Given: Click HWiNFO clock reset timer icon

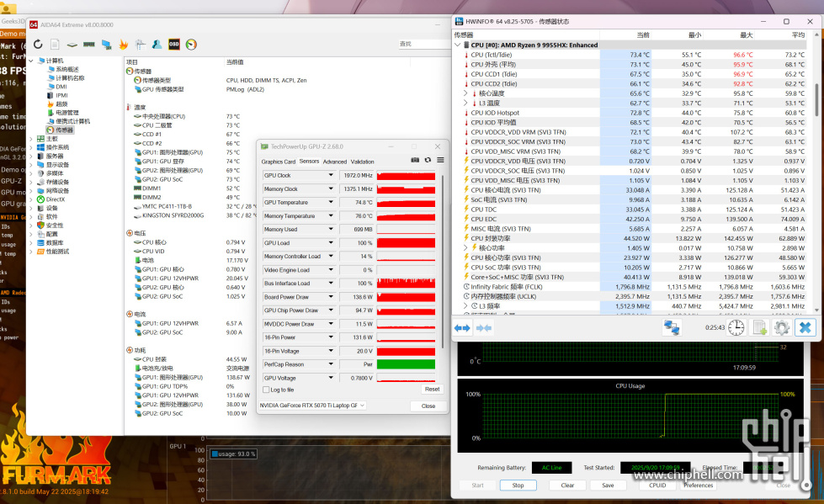Looking at the screenshot, I should click(736, 327).
